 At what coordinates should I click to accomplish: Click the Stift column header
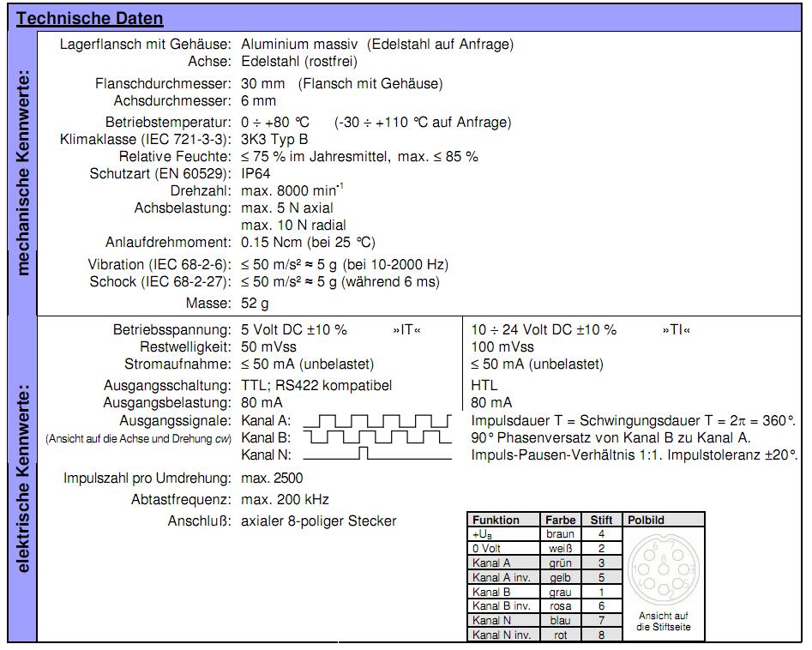(x=601, y=520)
